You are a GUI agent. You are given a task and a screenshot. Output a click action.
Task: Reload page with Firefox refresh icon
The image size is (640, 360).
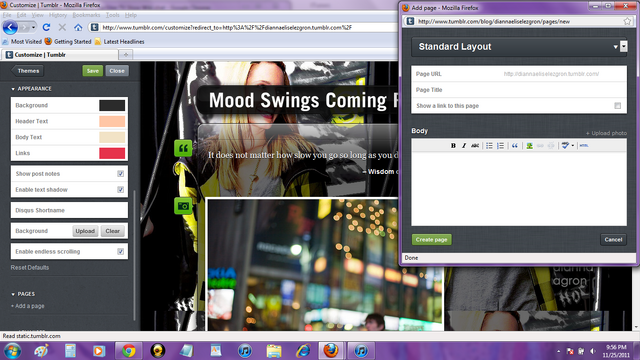tap(46, 27)
